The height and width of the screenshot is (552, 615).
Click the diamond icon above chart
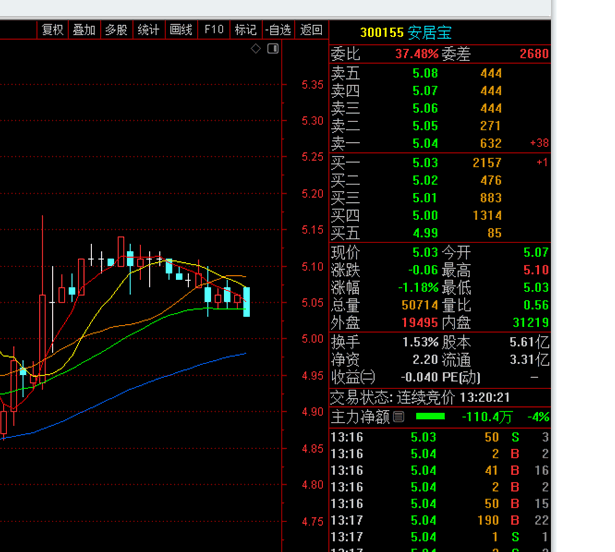[256, 49]
